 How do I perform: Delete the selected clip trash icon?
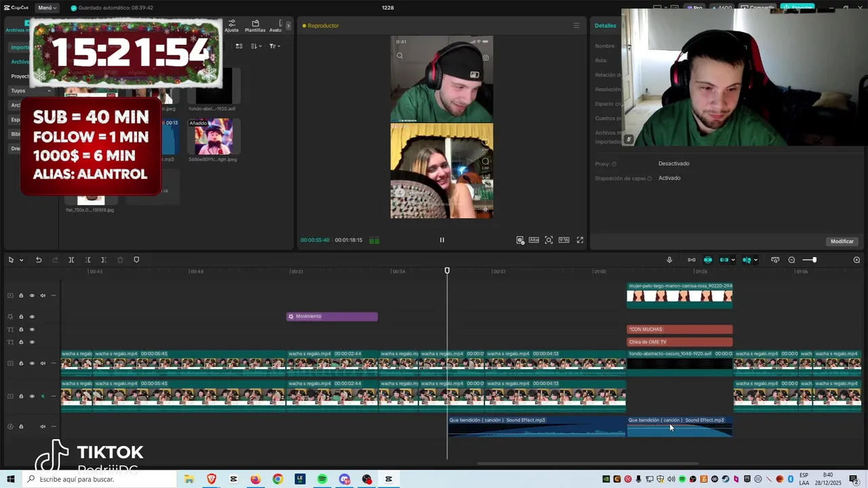click(x=120, y=260)
